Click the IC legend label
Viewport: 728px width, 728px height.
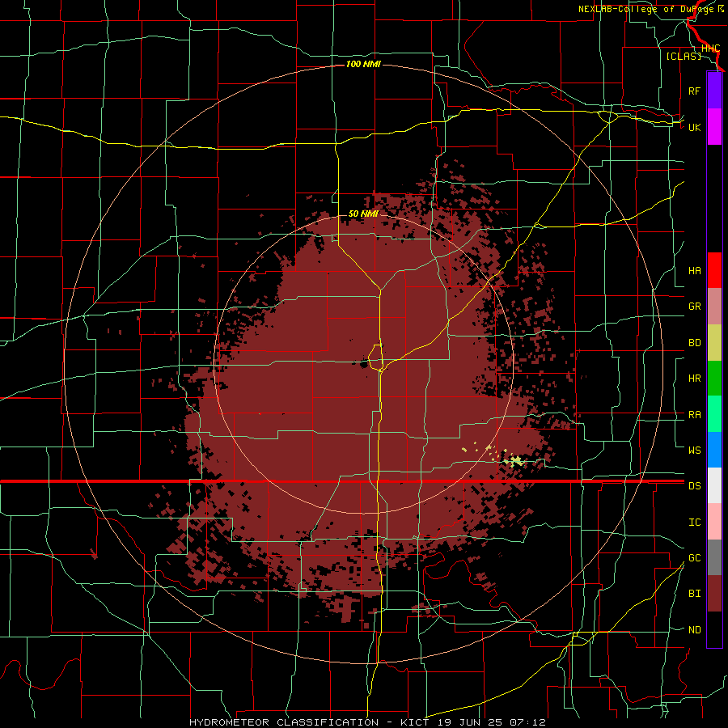(694, 523)
